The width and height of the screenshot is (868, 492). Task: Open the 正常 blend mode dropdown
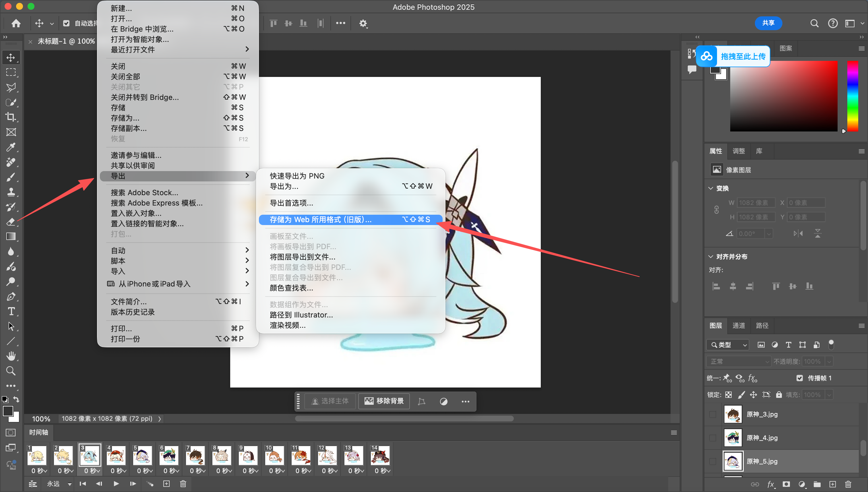[x=739, y=362]
